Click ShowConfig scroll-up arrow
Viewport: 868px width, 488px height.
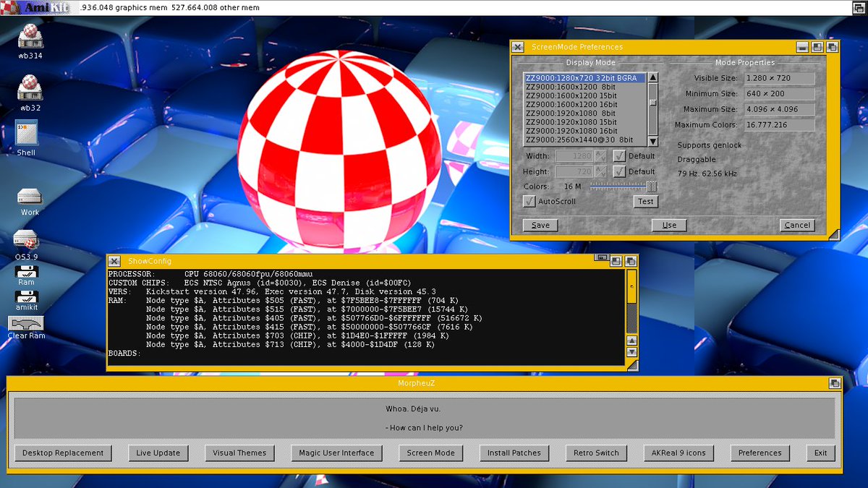click(631, 341)
